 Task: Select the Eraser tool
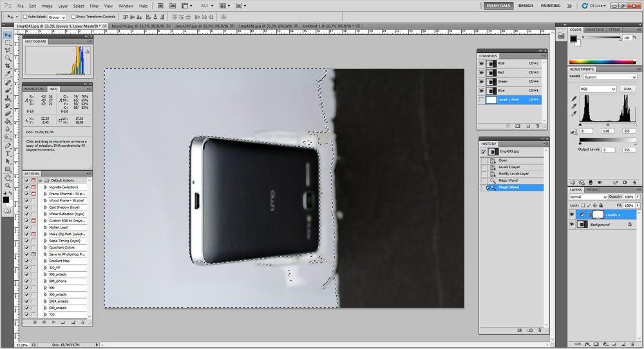8,114
